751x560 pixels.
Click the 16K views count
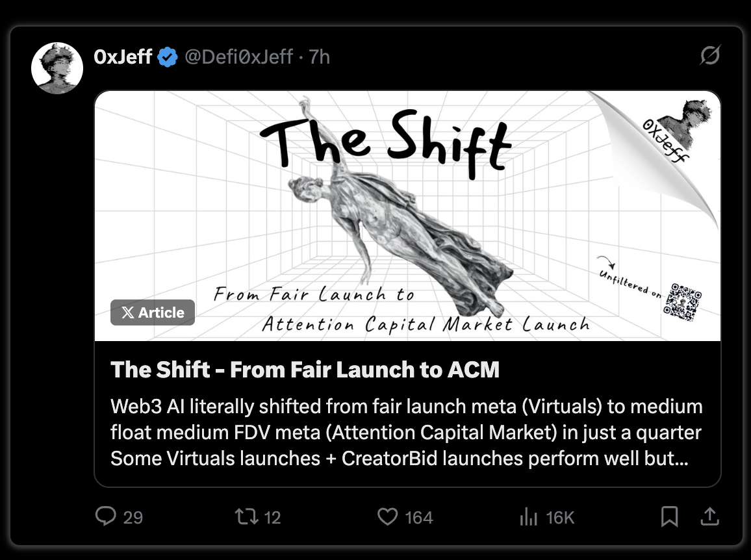(560, 517)
